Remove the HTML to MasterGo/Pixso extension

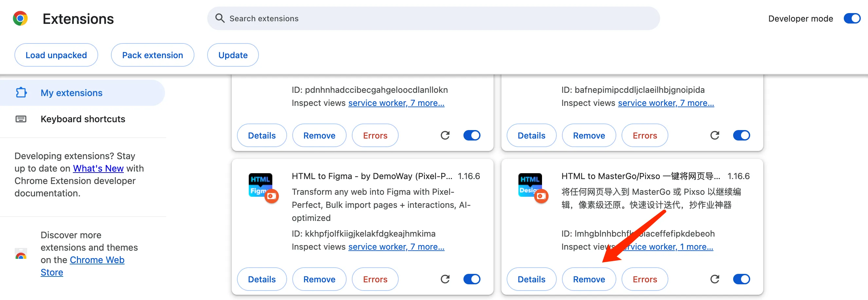pyautogui.click(x=589, y=279)
